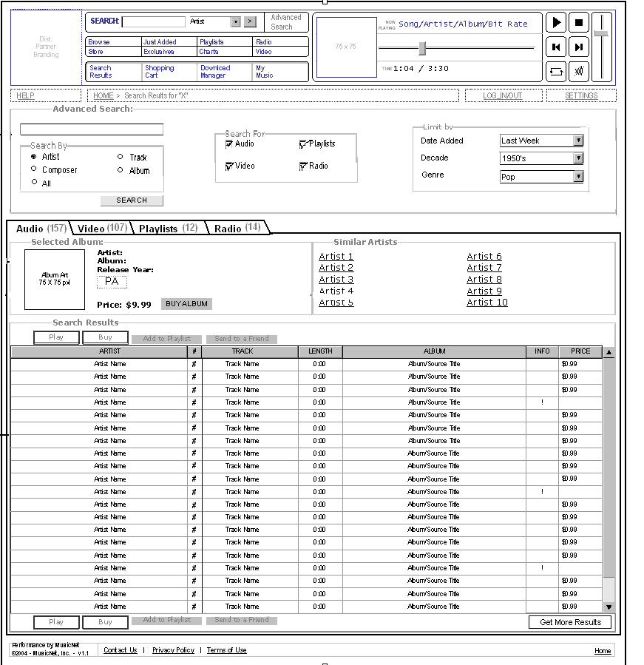This screenshot has width=644, height=665.
Task: Select the Album search-by option
Action: click(120, 170)
